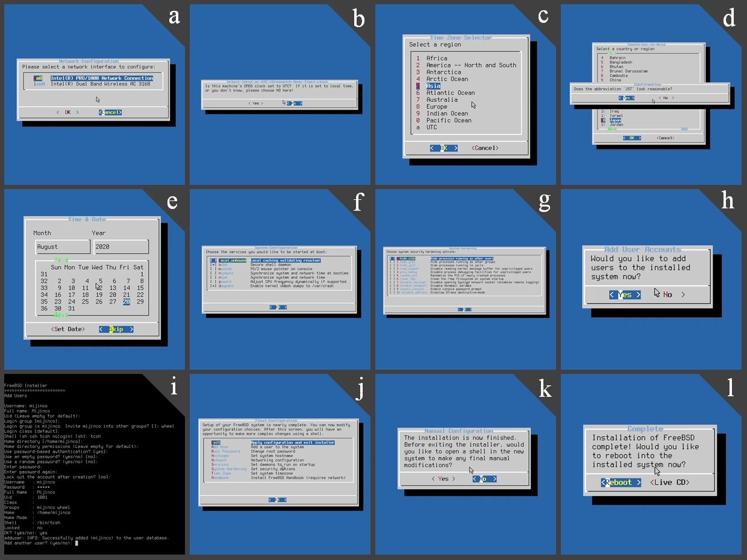Select Asia in the region list
This screenshot has width=747, height=560.
tap(433, 86)
